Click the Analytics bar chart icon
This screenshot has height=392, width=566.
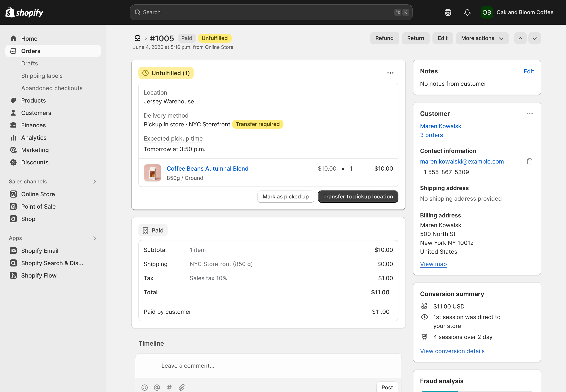click(13, 137)
